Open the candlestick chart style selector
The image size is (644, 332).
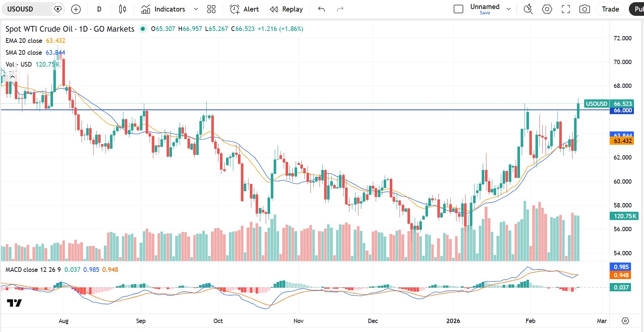123,9
